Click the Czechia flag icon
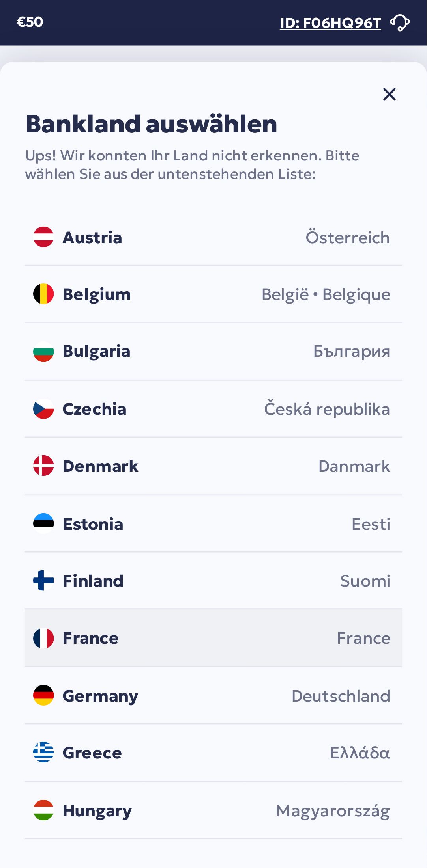This screenshot has height=868, width=427. [x=43, y=409]
